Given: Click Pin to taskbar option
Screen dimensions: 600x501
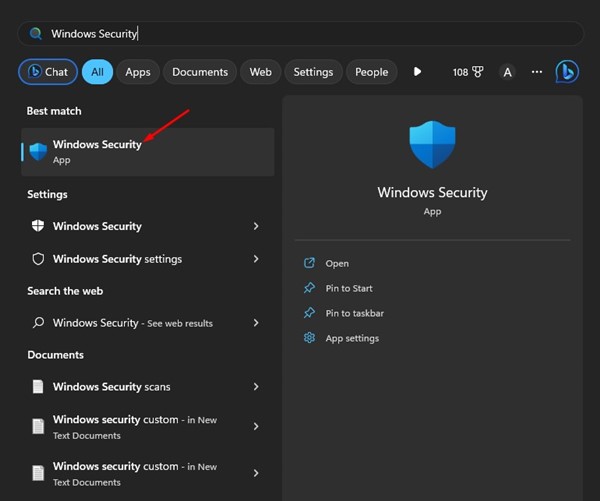Looking at the screenshot, I should coord(354,313).
